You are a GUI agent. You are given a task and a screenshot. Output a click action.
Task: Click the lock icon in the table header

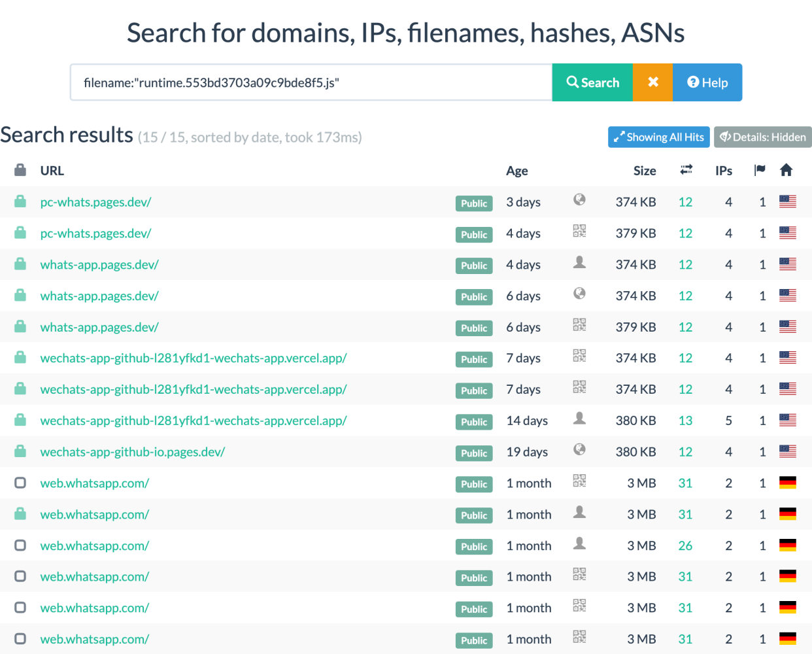[20, 170]
